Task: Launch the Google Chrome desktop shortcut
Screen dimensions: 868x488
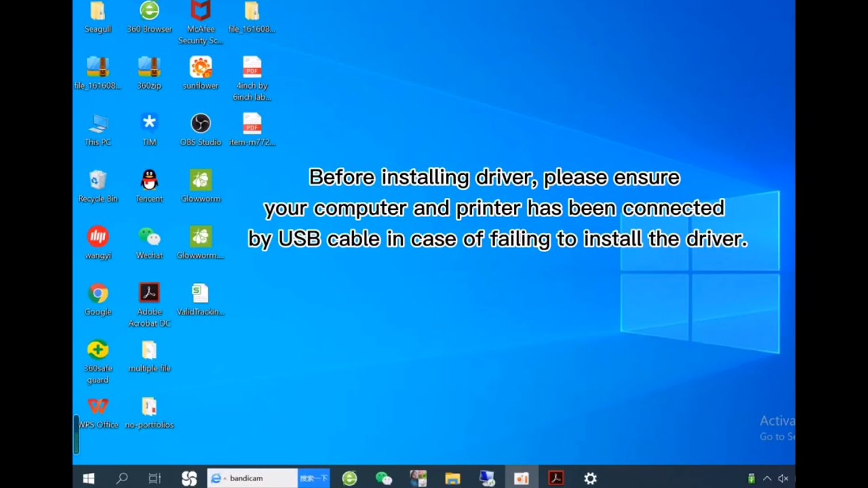Action: (98, 299)
